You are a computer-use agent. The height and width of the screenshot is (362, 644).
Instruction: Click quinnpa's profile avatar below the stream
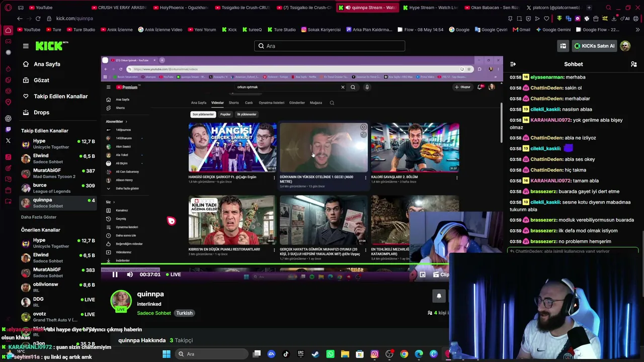pyautogui.click(x=121, y=300)
